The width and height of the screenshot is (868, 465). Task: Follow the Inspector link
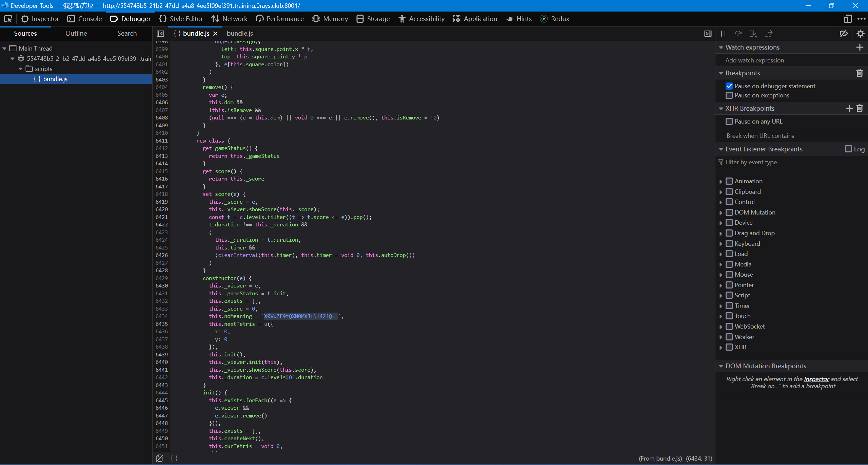[816, 379]
